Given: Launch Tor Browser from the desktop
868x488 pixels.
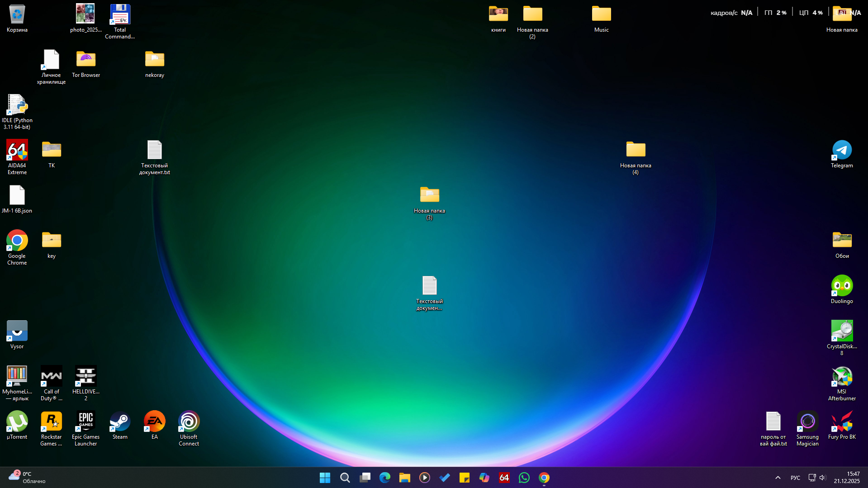Looking at the screenshot, I should point(85,64).
